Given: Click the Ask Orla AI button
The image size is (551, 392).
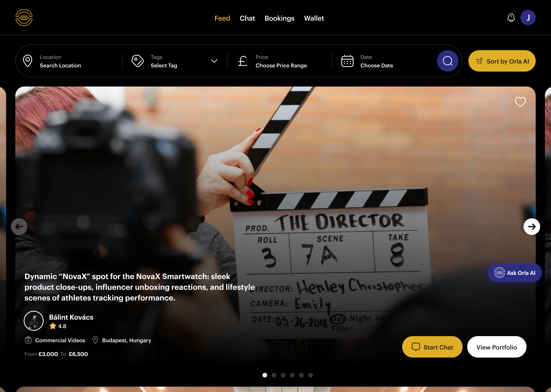Looking at the screenshot, I should (515, 273).
